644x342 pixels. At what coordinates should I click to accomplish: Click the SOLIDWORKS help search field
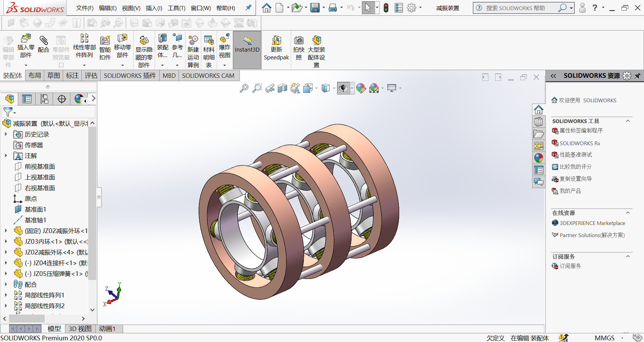[522, 8]
